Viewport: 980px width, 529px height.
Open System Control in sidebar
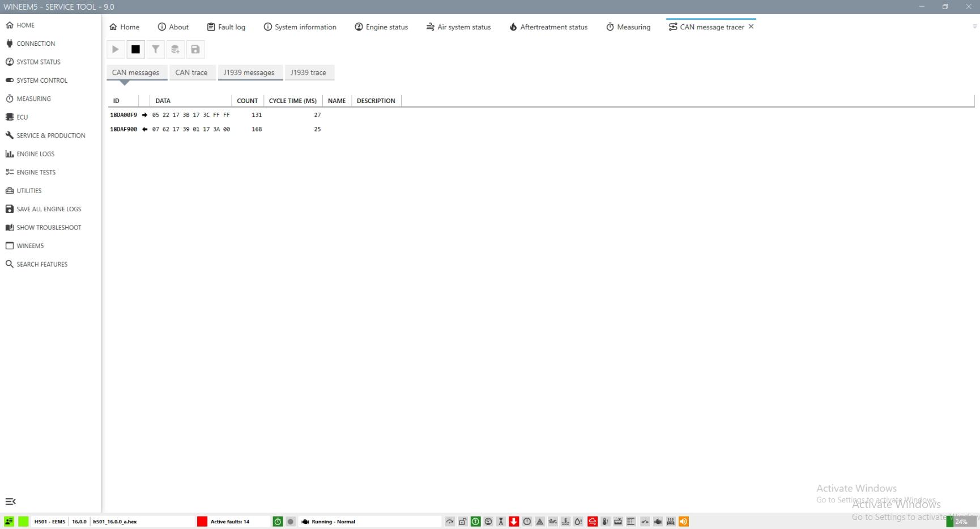tap(41, 80)
